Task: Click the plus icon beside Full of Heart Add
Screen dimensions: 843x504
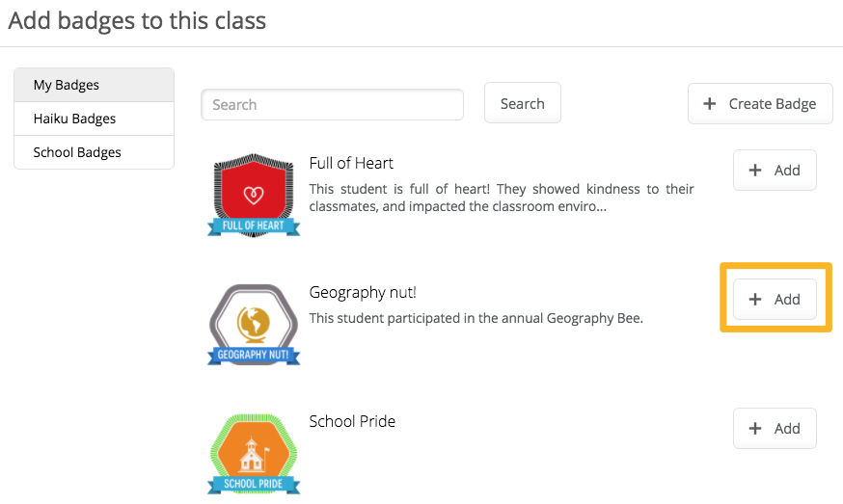Action: [x=755, y=171]
